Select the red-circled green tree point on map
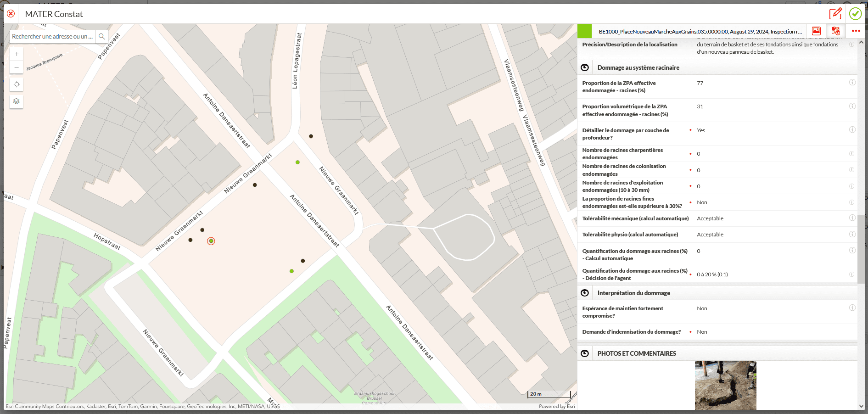 pos(211,241)
